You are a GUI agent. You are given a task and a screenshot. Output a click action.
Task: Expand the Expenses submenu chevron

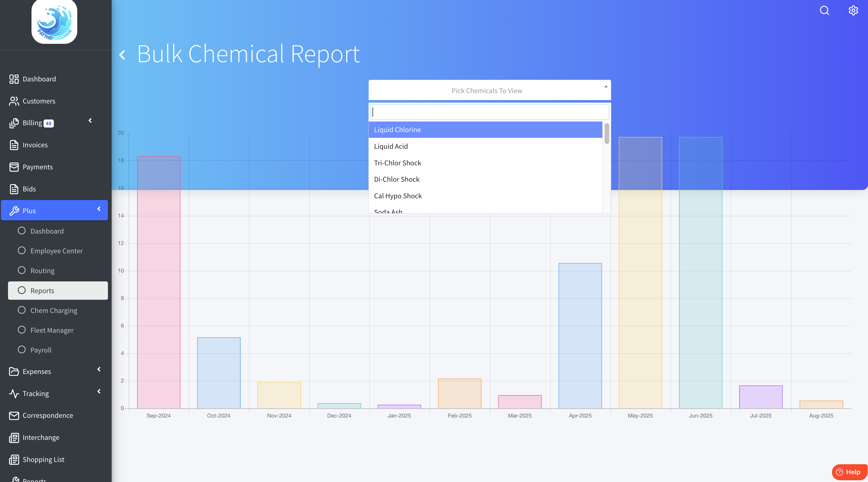tap(99, 369)
